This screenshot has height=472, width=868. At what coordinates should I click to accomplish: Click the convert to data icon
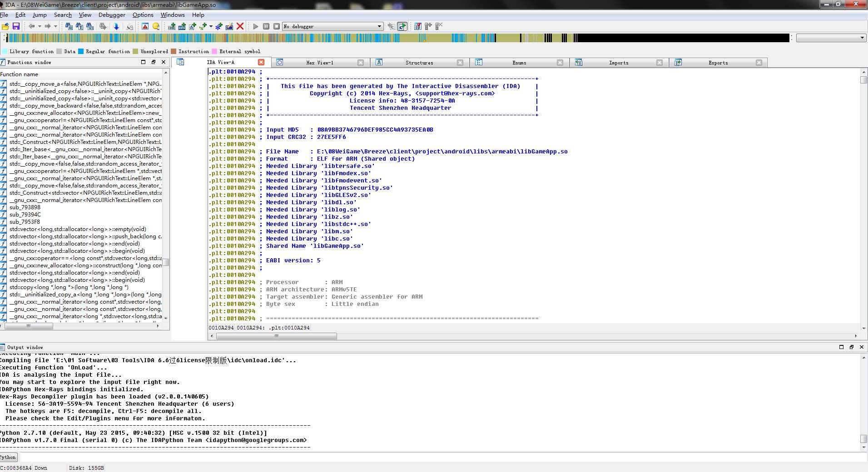click(x=182, y=26)
